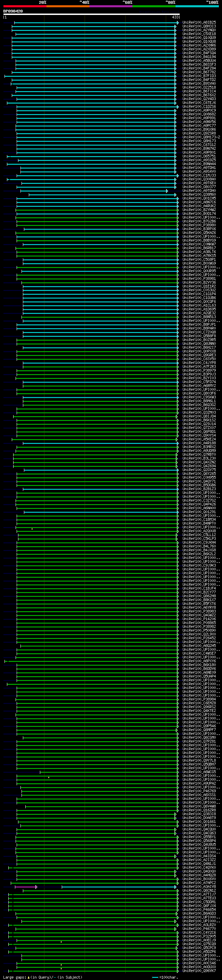Click the orange ~40% legend segment

(68, 6)
